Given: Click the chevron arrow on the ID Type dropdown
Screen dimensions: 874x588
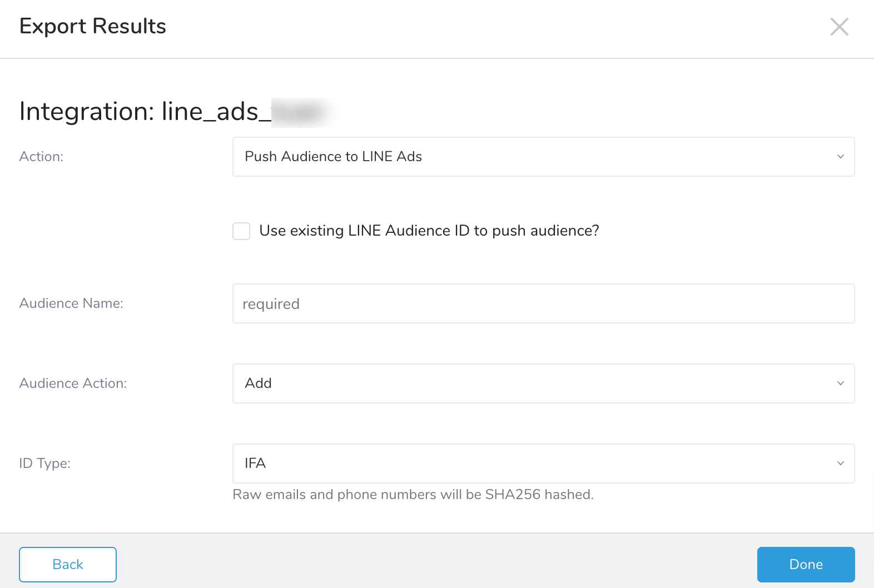Looking at the screenshot, I should [x=840, y=464].
